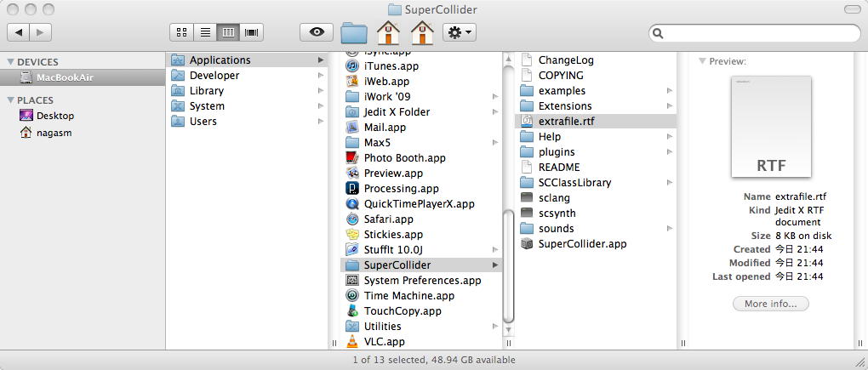The image size is (868, 370).
Task: Click the iWeb.app icon
Action: pos(352,82)
